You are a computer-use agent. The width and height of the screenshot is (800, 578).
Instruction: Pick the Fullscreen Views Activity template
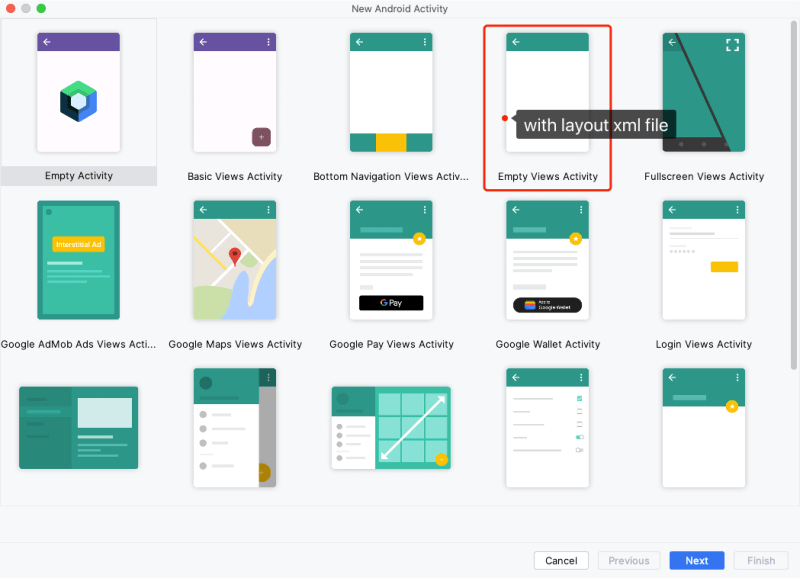pos(703,91)
